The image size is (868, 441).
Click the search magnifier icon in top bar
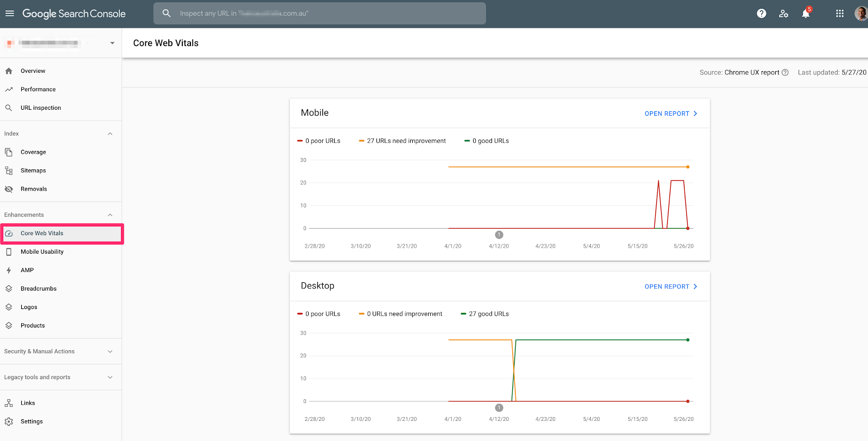(167, 13)
